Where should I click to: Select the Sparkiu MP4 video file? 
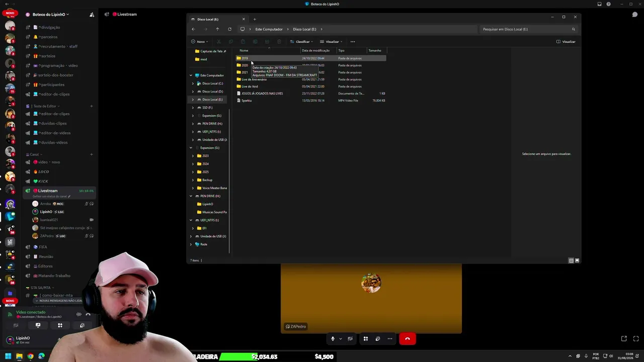(311, 101)
